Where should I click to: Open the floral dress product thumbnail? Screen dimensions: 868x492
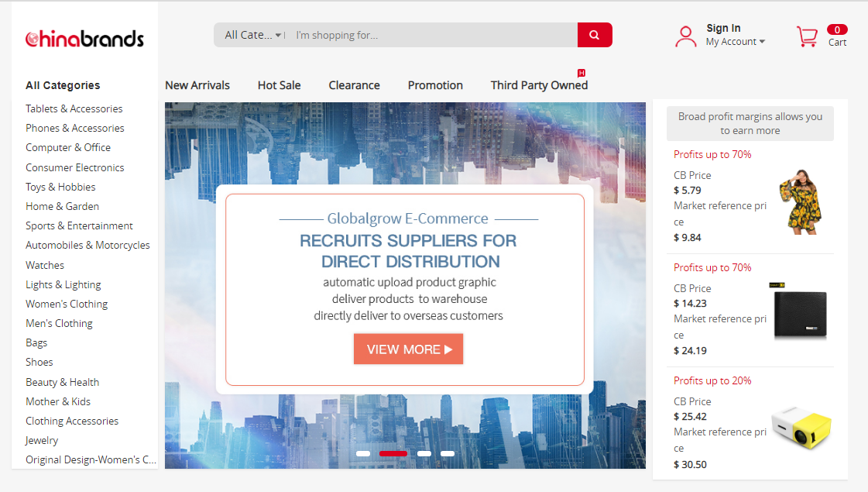(801, 201)
